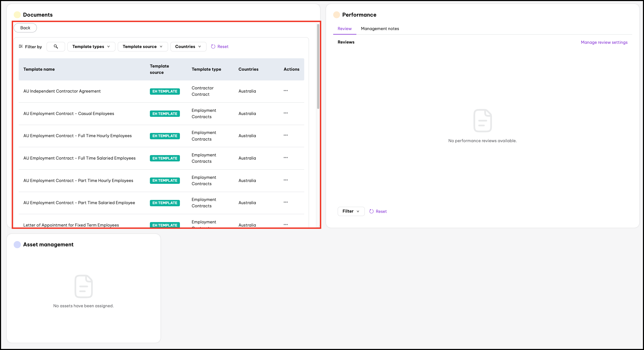Reset the document template filters
Image resolution: width=644 pixels, height=350 pixels.
coord(220,46)
